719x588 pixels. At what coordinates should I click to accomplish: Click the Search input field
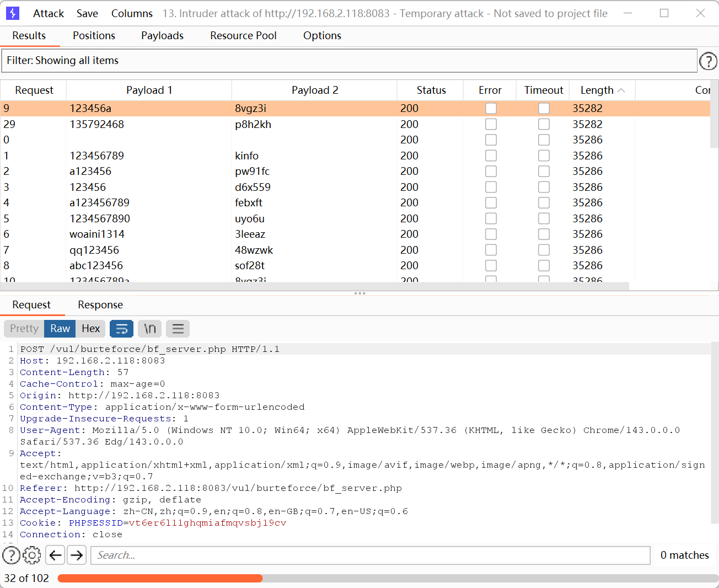tap(370, 555)
